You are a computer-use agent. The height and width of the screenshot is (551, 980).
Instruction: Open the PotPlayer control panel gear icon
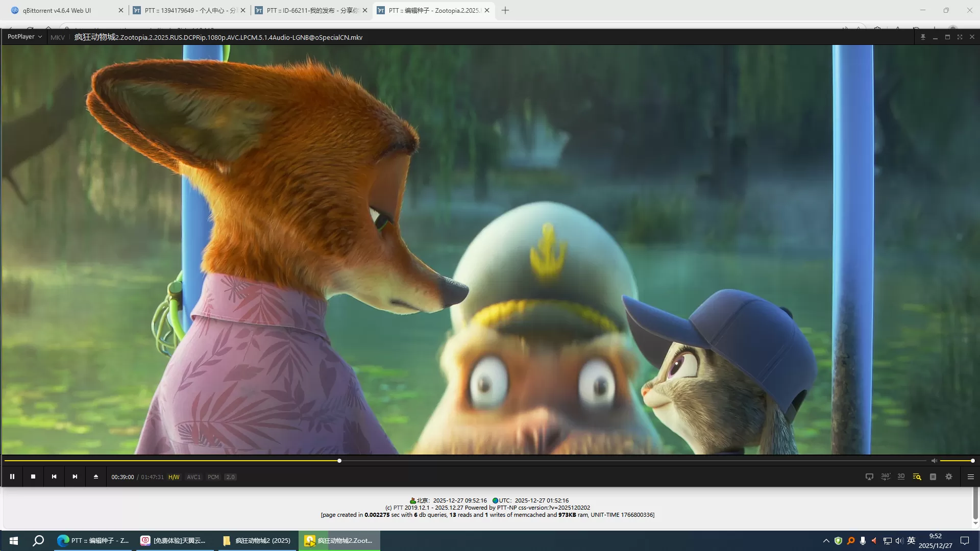[x=949, y=477]
